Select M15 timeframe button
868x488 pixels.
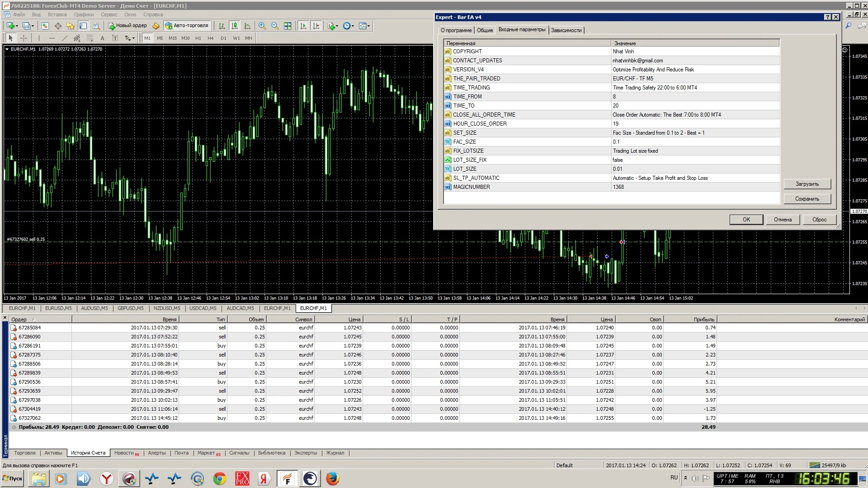pyautogui.click(x=173, y=38)
